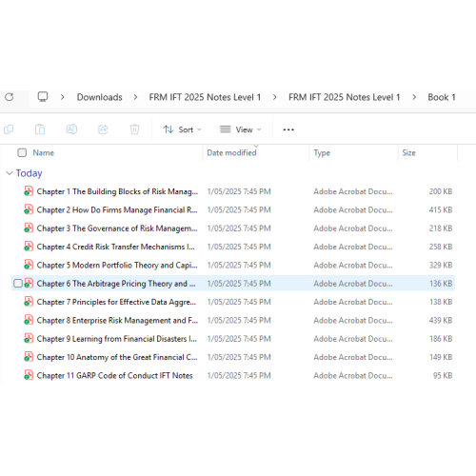Screen dimensions: 476x476
Task: Select Chapter 2 How Do Firms Manage file
Action: [x=117, y=210]
